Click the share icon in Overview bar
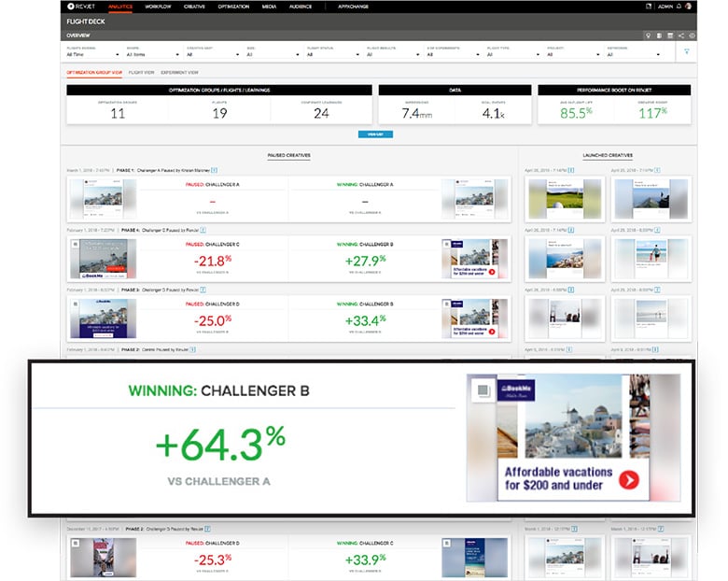 tap(680, 35)
